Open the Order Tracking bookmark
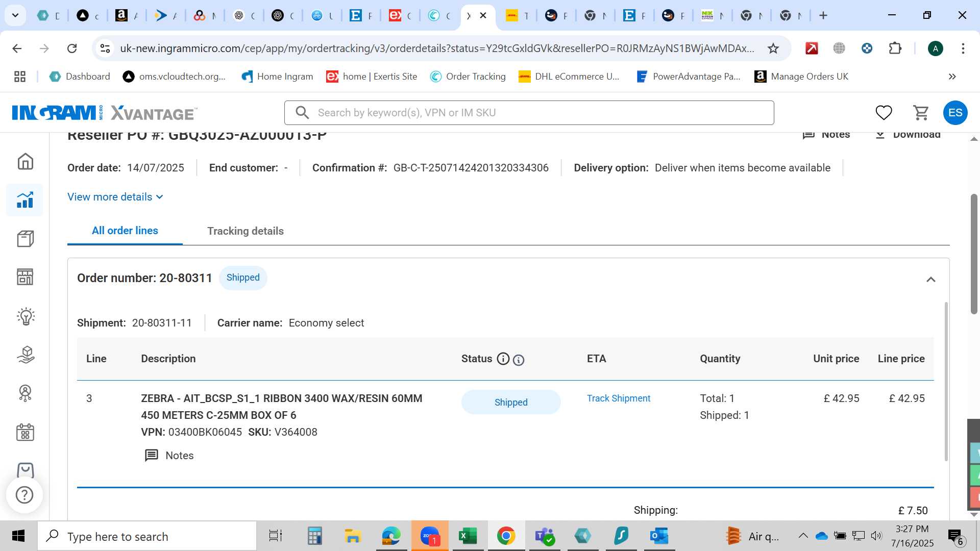The height and width of the screenshot is (551, 980). tap(468, 77)
